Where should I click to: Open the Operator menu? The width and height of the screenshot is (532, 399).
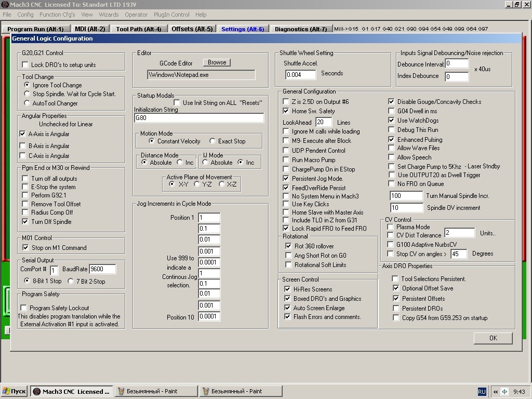tap(136, 15)
